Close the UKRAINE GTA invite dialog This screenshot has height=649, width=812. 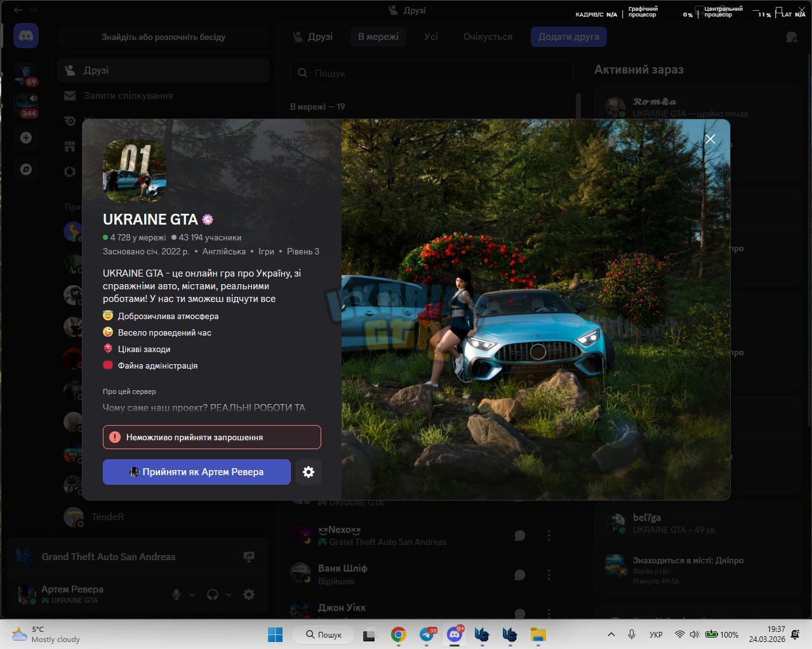(710, 139)
